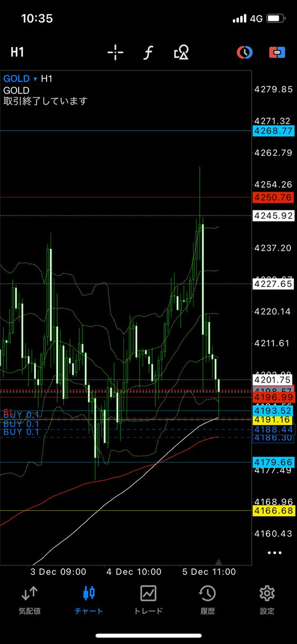This screenshot has width=297, height=644.
Task: Tap the 4186.30 order price label
Action: (x=273, y=438)
